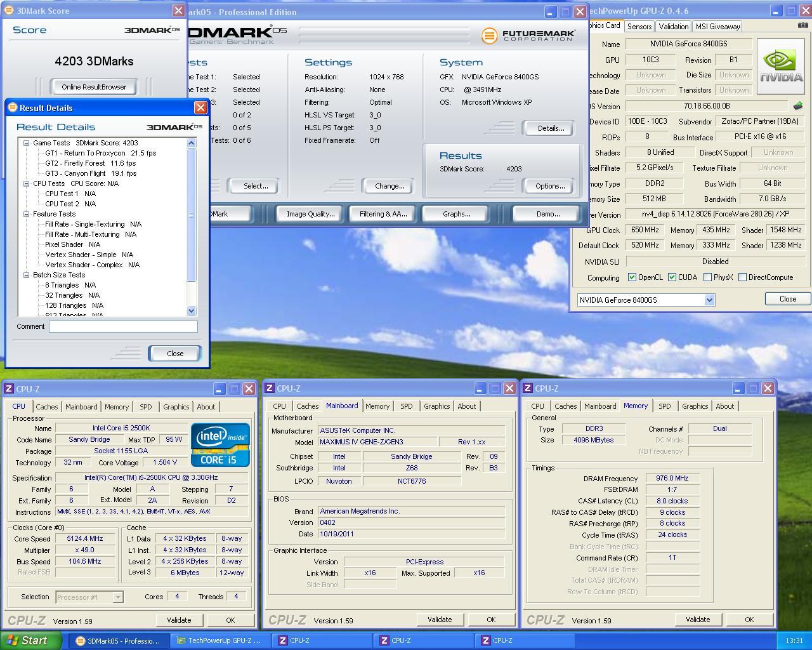Select the GT3 - Canyon Flight row
The image size is (812, 650).
coord(91,173)
